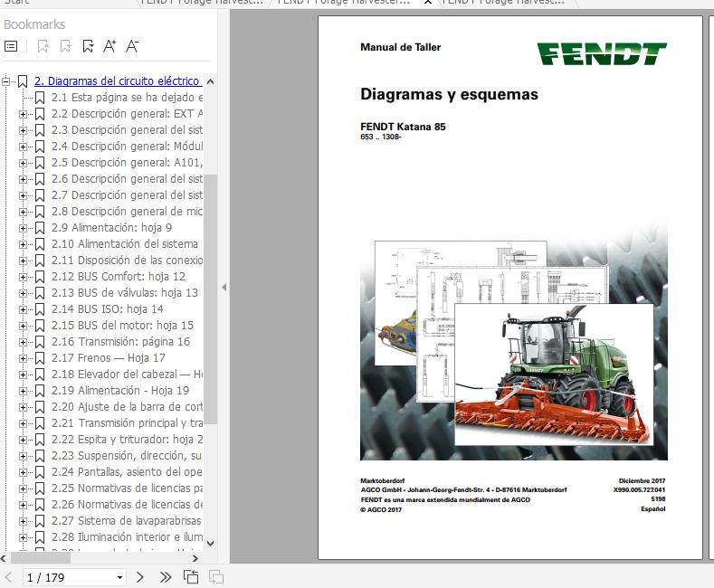Select the active FENDT Forage Harvester tab
714x588 pixels.
344,3
